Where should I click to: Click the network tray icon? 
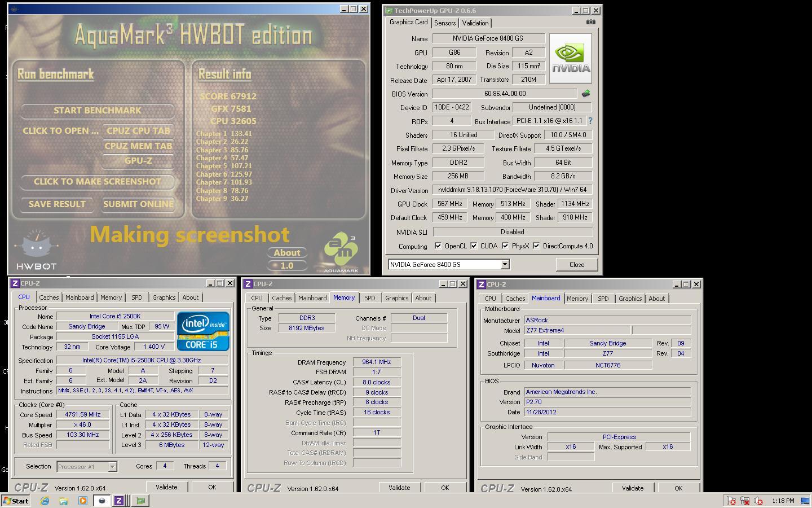pos(745,501)
